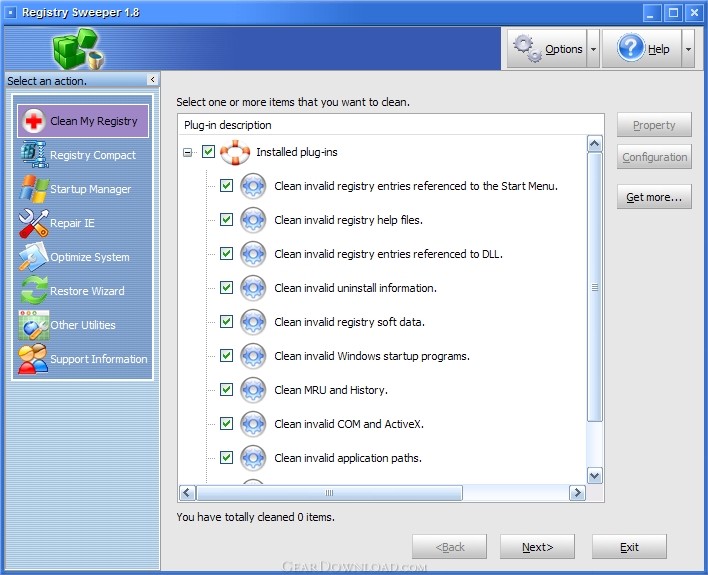
Task: Open Optimize System action
Action: [x=83, y=257]
